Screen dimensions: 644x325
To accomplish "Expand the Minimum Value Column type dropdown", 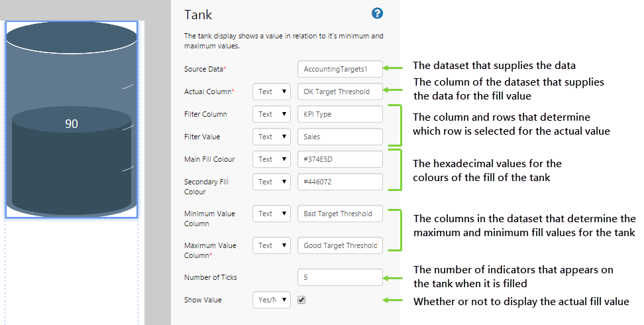I will 272,214.
